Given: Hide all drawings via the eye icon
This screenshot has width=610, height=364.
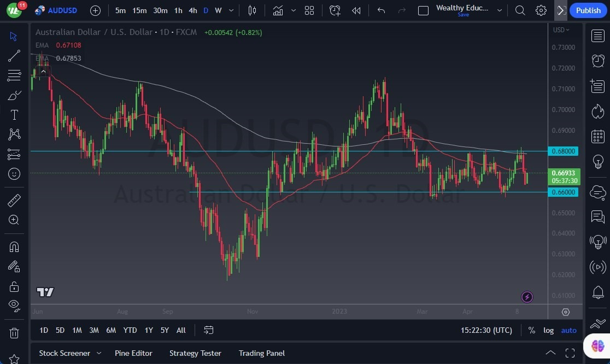Looking at the screenshot, I should point(14,306).
